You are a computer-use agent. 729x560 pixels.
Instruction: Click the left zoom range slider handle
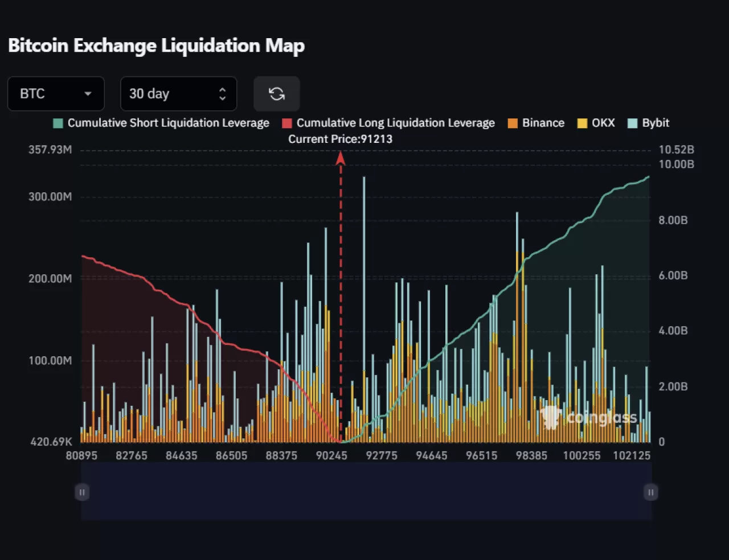tap(82, 492)
